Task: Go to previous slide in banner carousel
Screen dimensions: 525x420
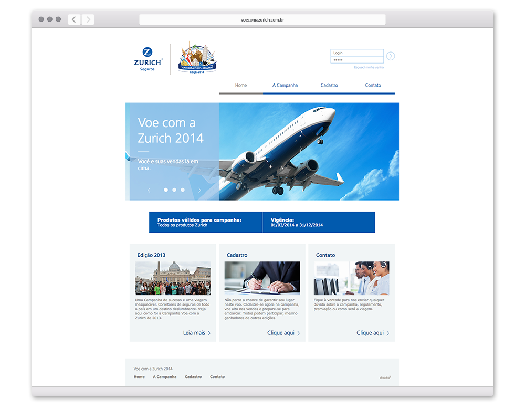Action: point(149,190)
